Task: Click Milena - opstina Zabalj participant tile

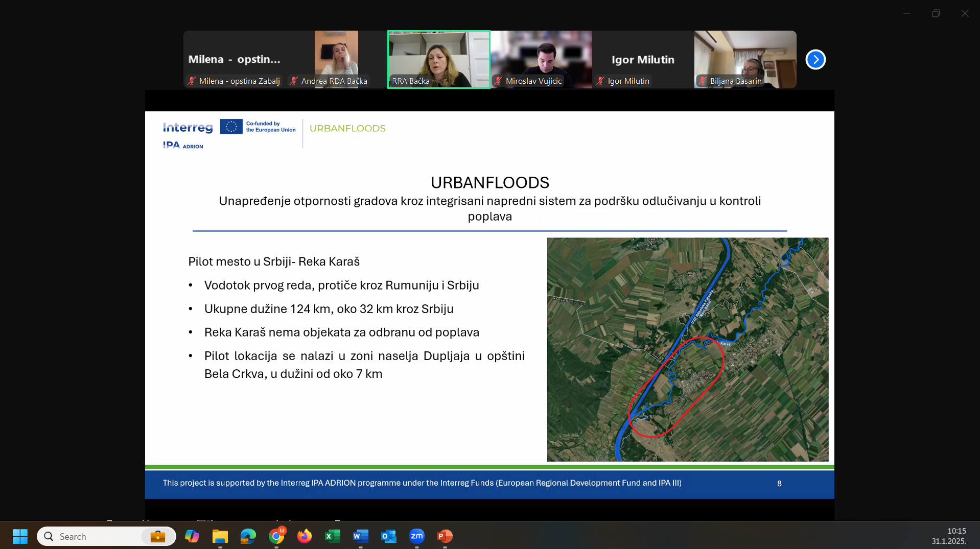Action: click(x=234, y=59)
